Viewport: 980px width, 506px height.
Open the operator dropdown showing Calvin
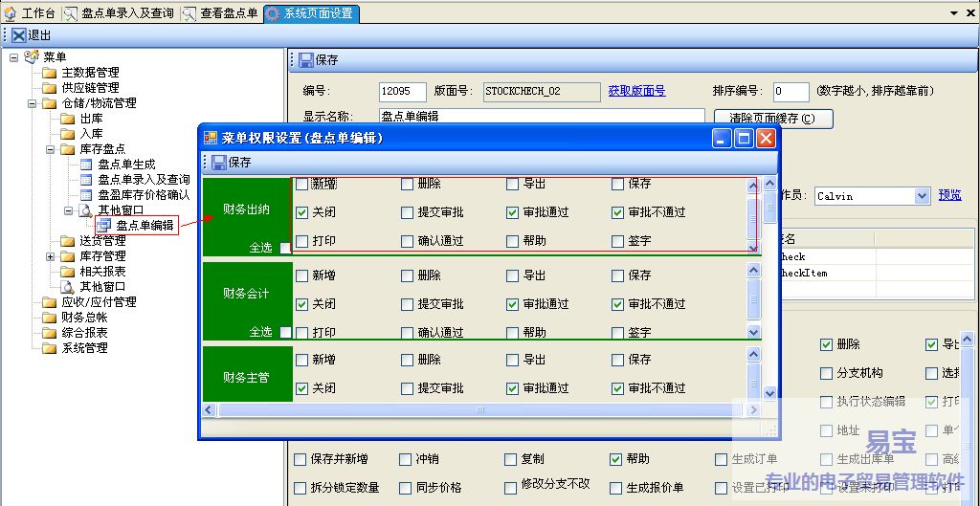922,196
